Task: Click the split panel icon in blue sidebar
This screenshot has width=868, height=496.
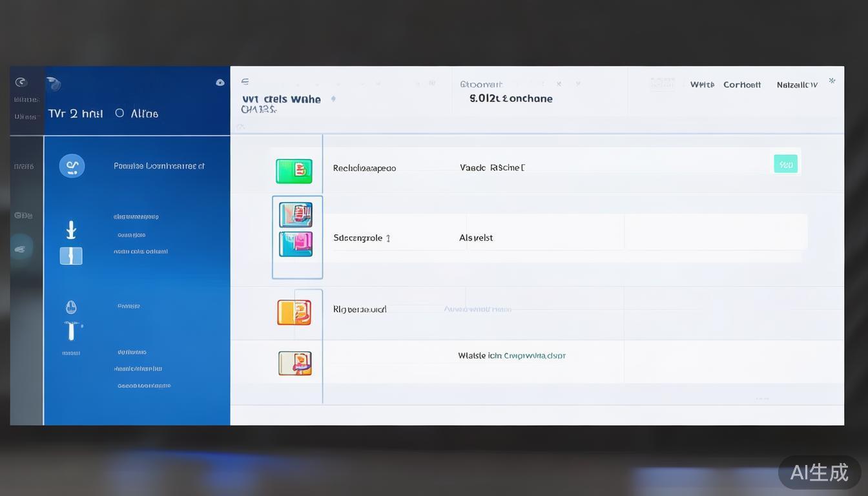Action: [x=71, y=256]
